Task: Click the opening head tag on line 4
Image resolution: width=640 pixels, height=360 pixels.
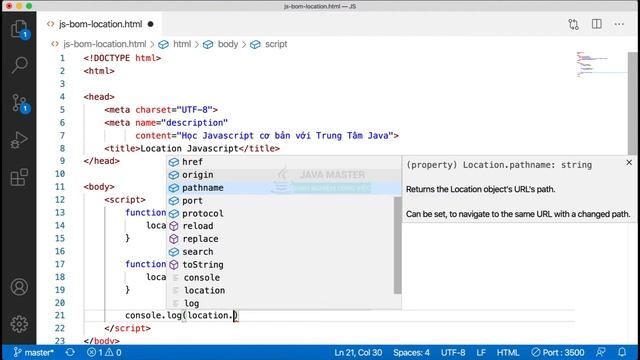Action: (99, 97)
